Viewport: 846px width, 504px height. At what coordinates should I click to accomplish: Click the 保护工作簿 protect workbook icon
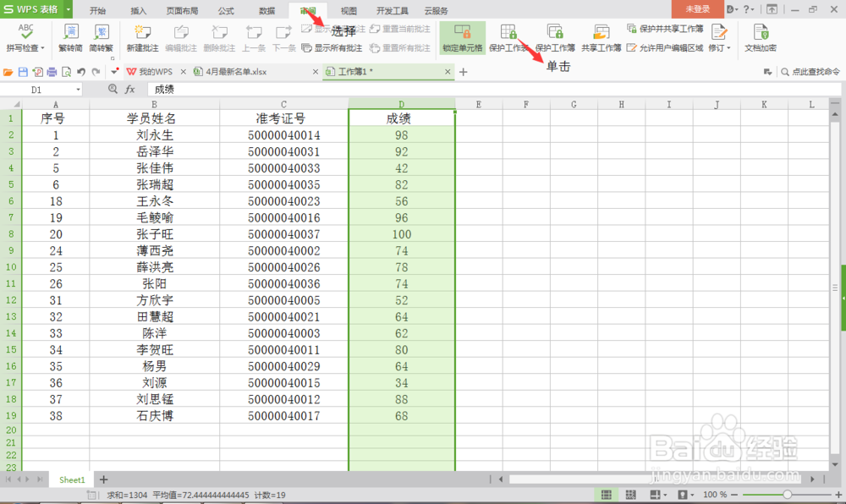pyautogui.click(x=555, y=32)
